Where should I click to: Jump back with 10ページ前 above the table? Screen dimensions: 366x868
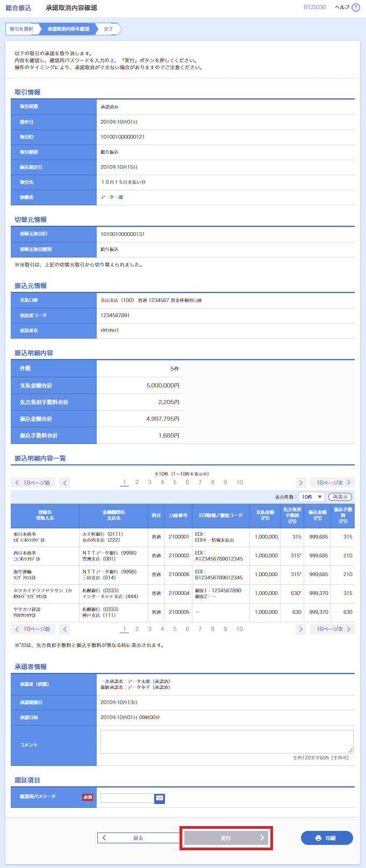pyautogui.click(x=33, y=483)
